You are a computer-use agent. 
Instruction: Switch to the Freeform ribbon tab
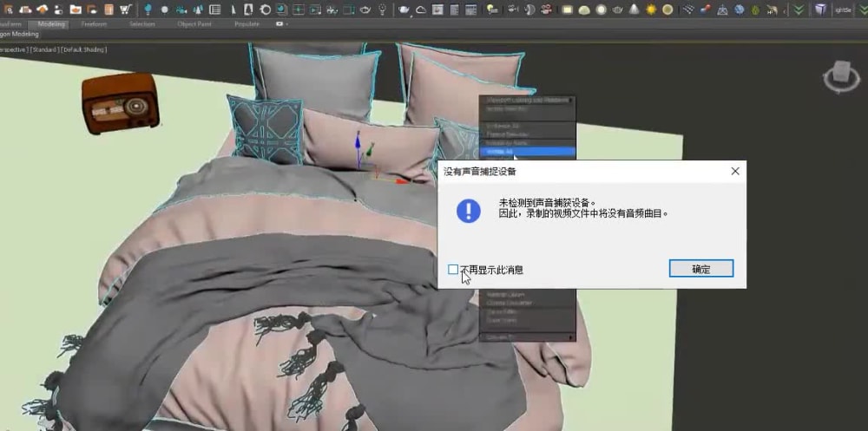click(x=94, y=24)
